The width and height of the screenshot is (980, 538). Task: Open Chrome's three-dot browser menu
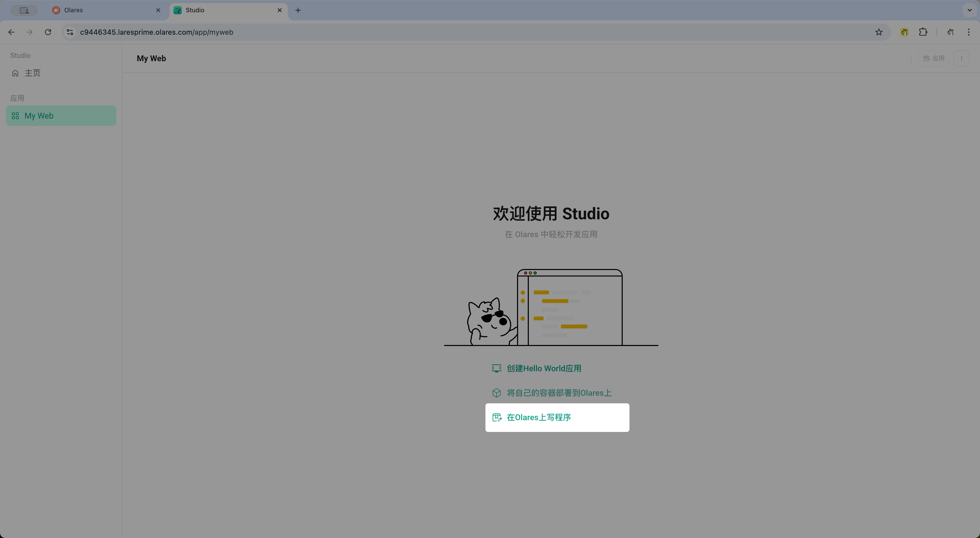(x=969, y=32)
